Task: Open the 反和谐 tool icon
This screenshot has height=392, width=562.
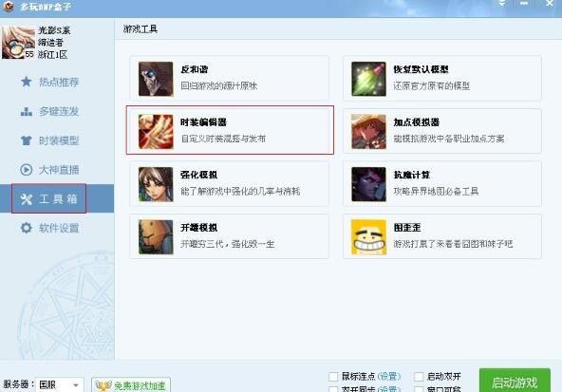Action: (x=156, y=79)
